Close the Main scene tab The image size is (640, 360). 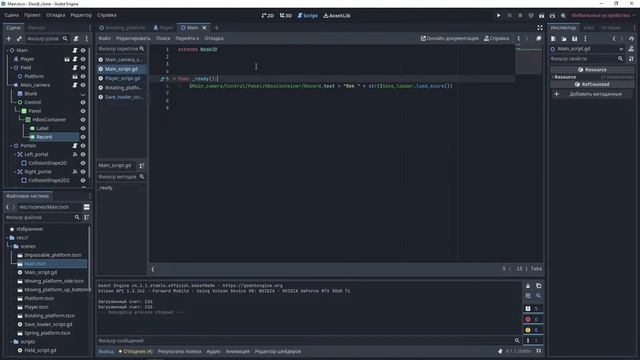(x=204, y=28)
